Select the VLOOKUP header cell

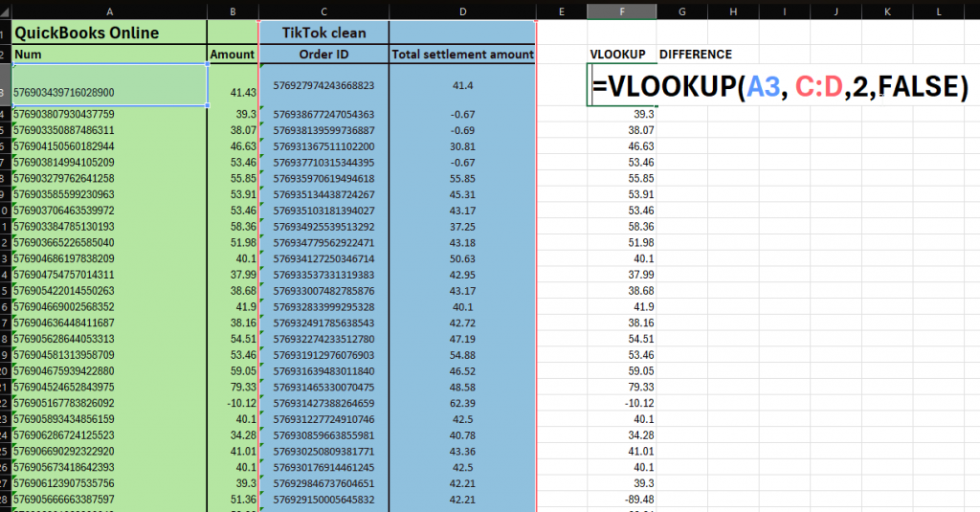tap(617, 55)
